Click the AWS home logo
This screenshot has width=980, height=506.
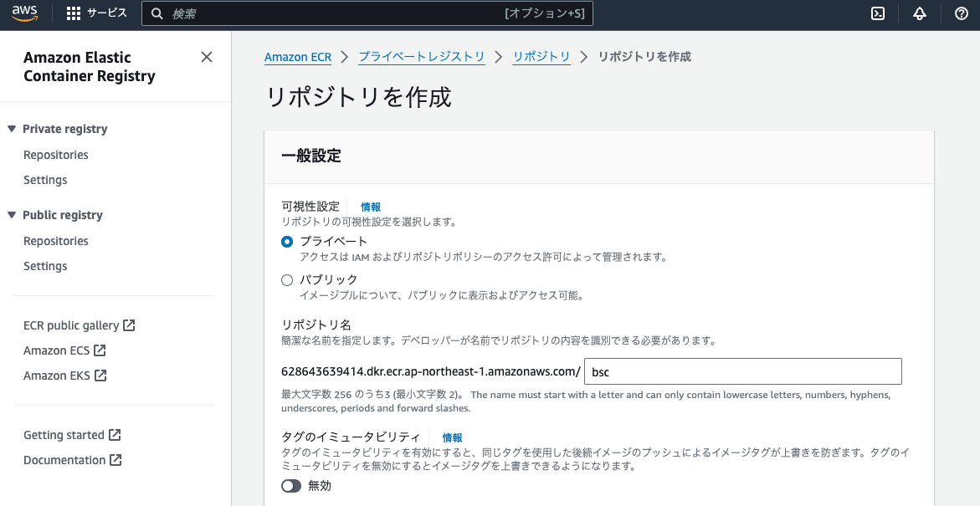click(24, 13)
